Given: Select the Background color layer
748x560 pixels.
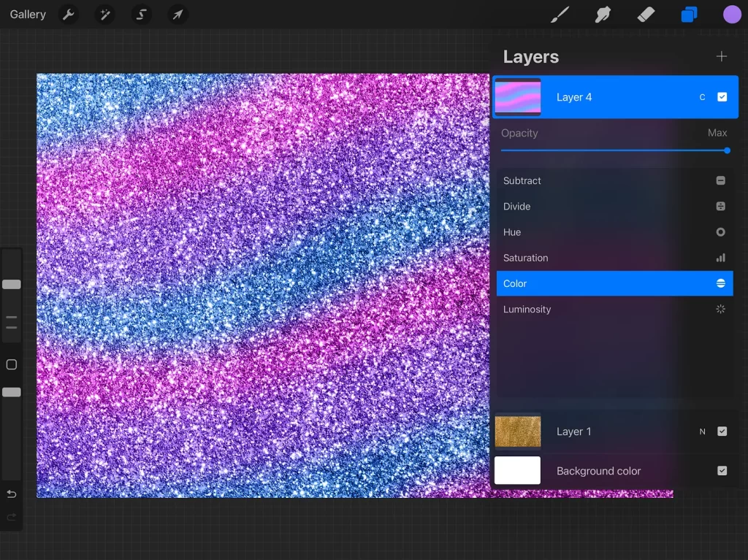Looking at the screenshot, I should pos(615,471).
